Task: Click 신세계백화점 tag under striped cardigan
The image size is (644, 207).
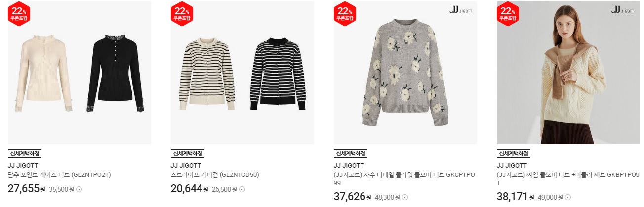Action: pyautogui.click(x=188, y=154)
